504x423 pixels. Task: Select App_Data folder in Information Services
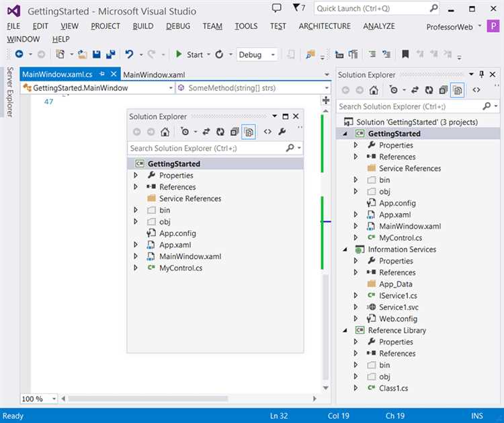[395, 284]
